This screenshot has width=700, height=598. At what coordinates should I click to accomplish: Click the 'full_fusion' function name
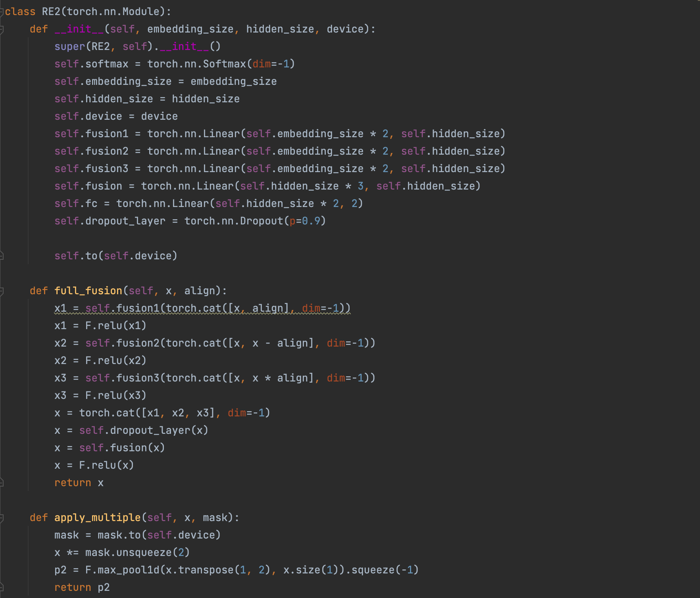pos(88,291)
